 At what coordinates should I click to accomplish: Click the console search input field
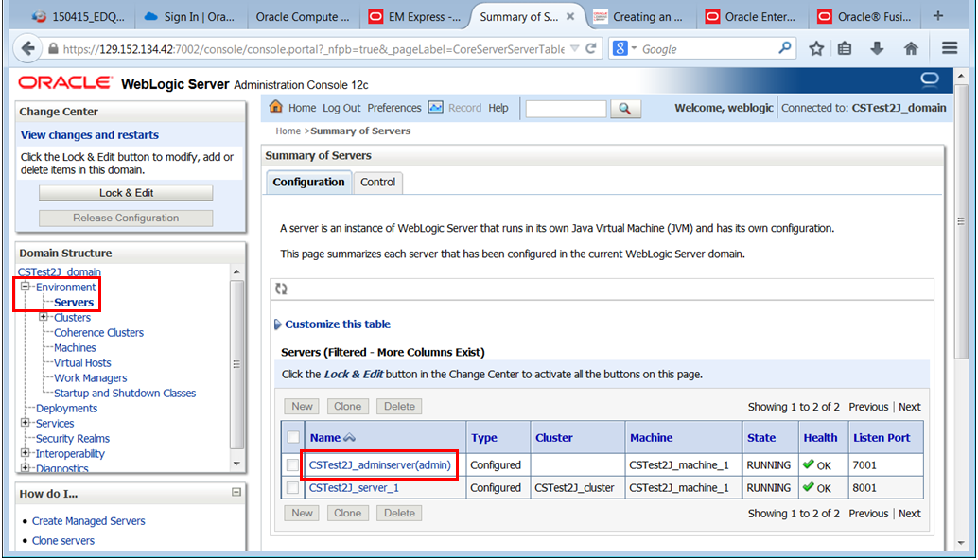(566, 109)
